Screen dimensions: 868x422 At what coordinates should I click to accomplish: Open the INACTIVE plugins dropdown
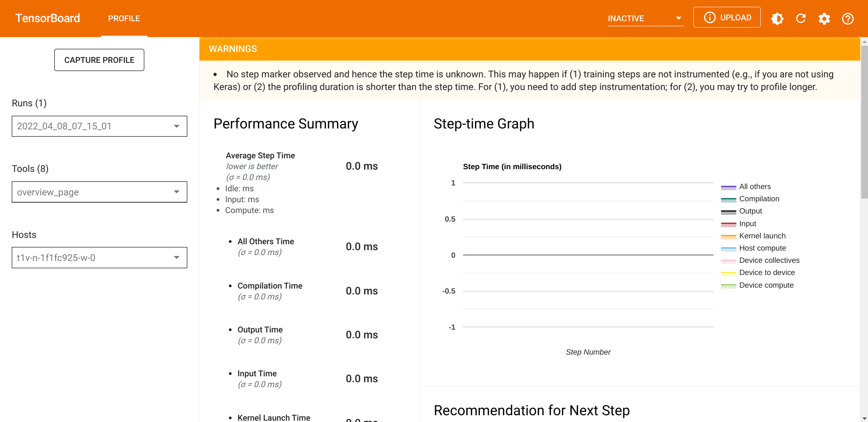645,19
